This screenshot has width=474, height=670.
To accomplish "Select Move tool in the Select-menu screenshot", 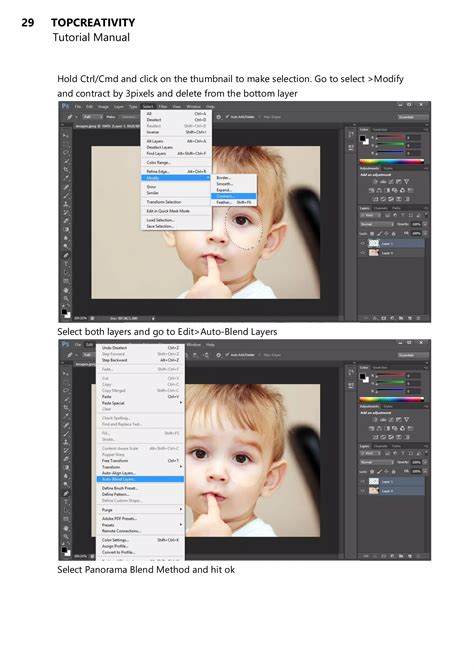I will point(66,135).
